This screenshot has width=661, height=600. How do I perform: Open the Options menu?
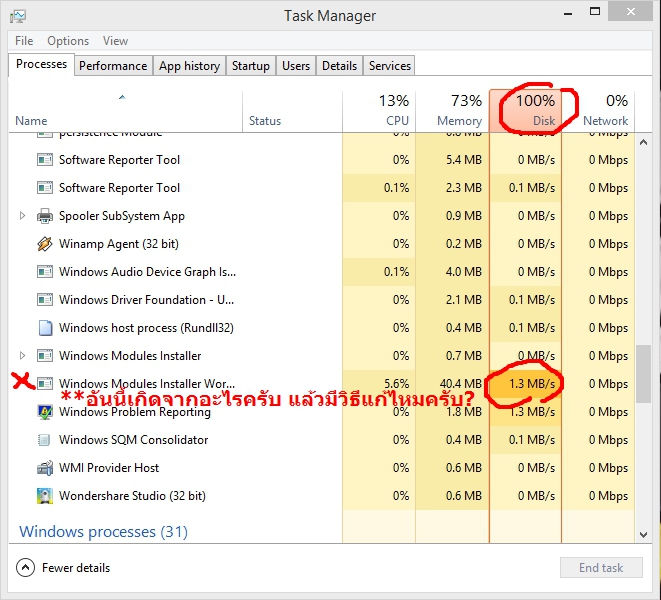[x=68, y=41]
